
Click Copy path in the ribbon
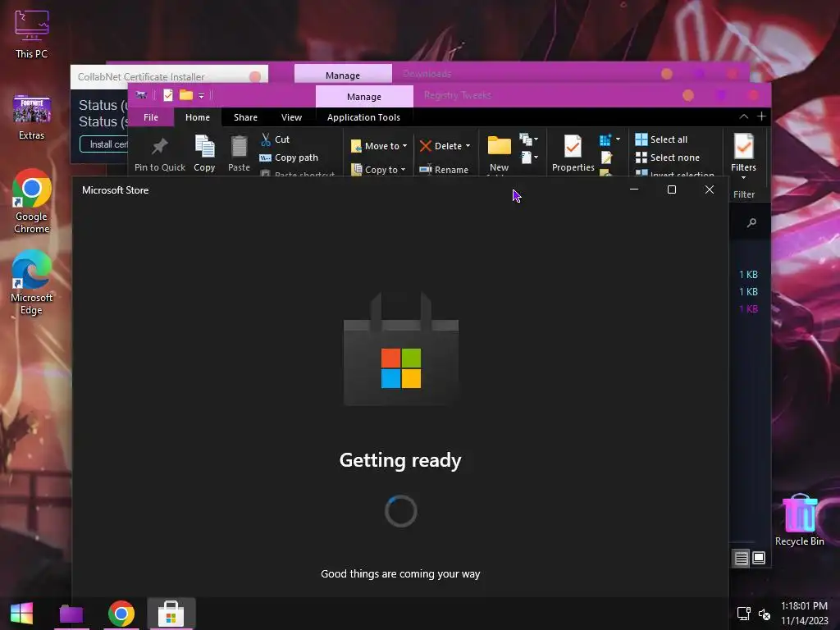289,157
